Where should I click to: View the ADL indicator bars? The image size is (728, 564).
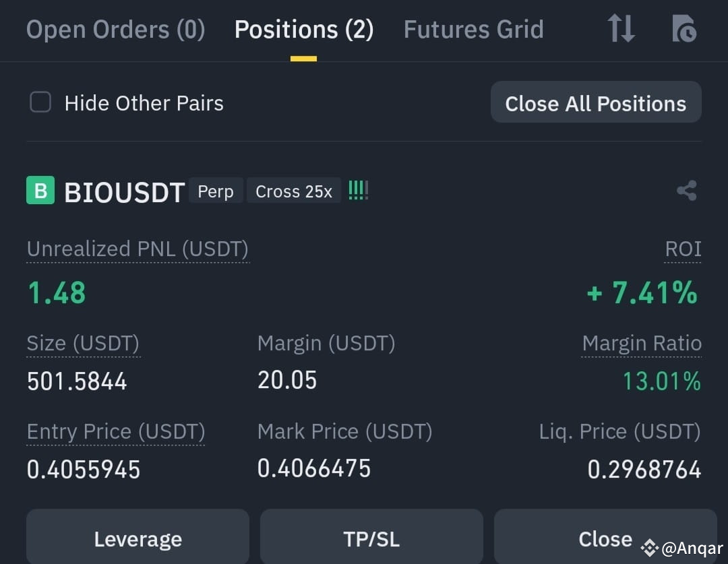pos(358,190)
